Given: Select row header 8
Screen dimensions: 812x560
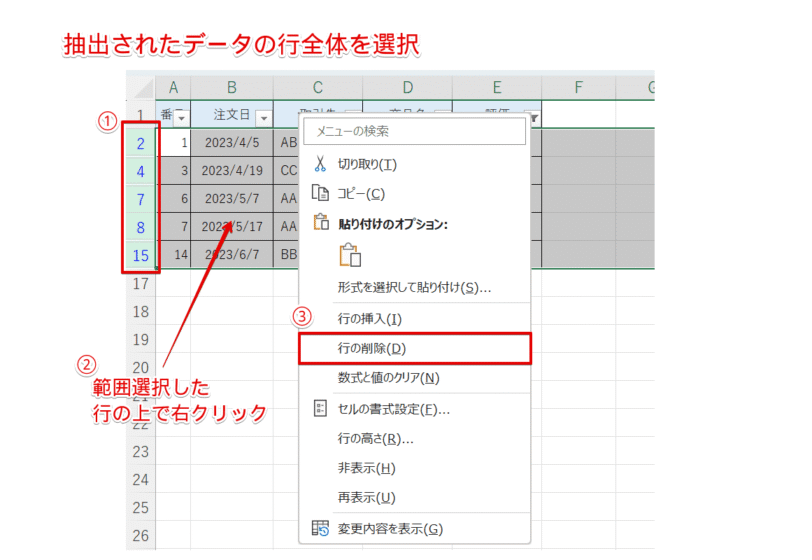Looking at the screenshot, I should 140,227.
